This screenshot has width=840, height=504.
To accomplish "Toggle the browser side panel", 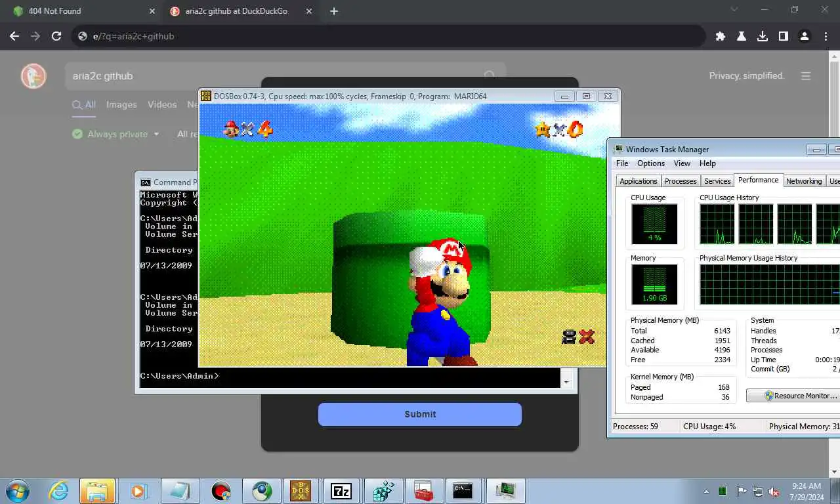I will [784, 36].
